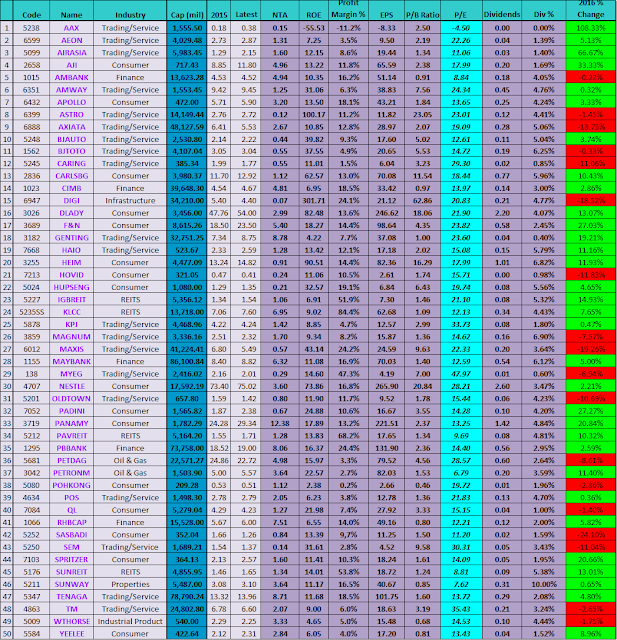Click the PETRONM name cell
The image size is (617, 640).
[x=71, y=473]
